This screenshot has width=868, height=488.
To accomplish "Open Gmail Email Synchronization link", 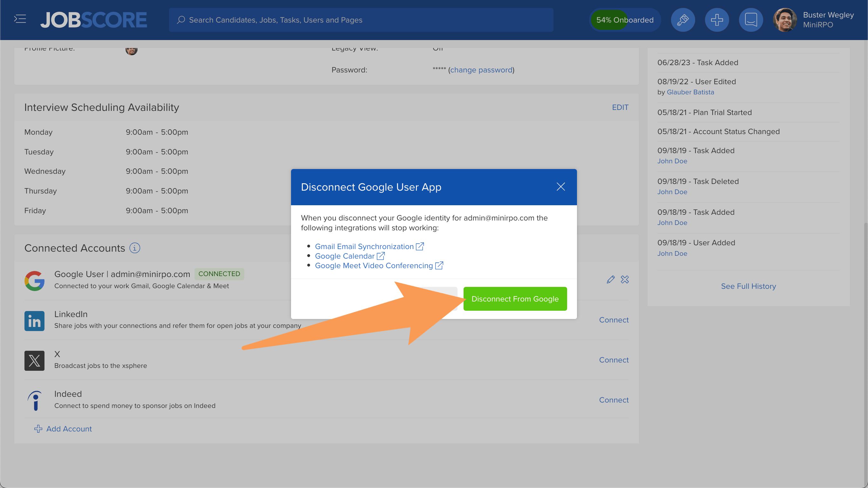I will tap(364, 246).
